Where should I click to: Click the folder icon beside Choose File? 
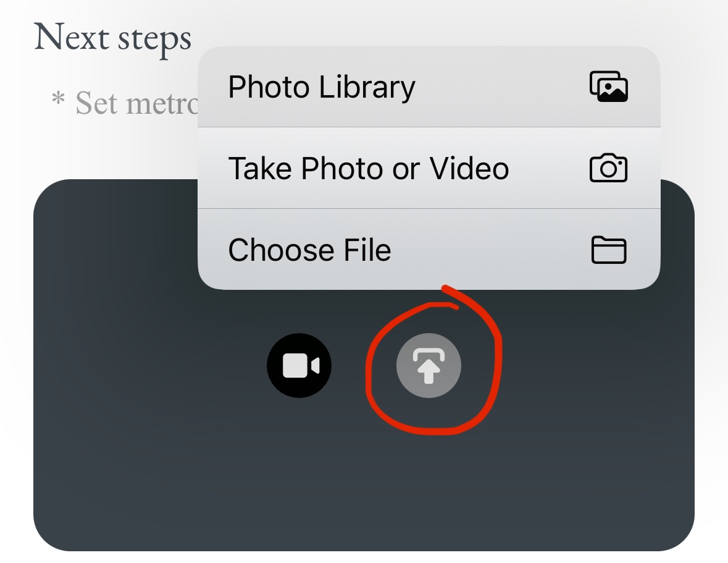(x=609, y=250)
